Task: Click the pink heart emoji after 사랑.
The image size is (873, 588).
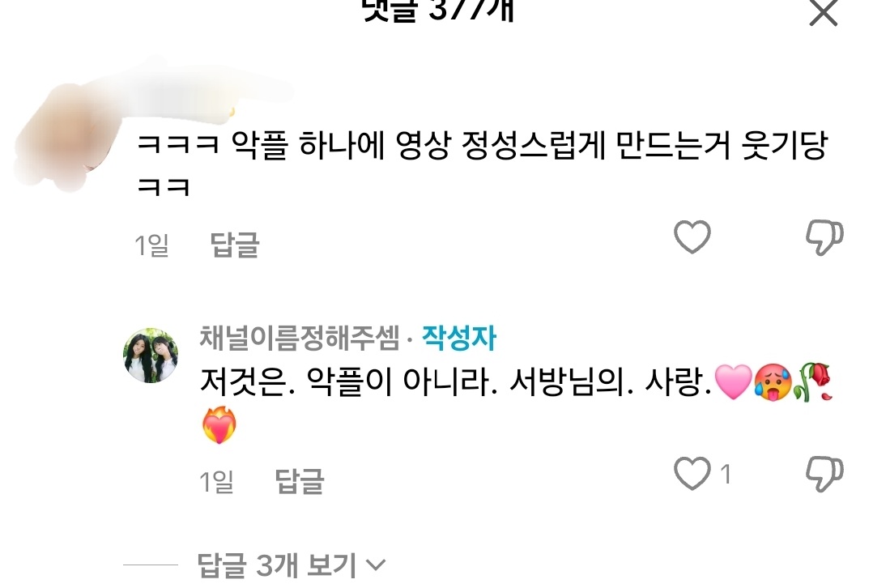Action: [x=733, y=382]
